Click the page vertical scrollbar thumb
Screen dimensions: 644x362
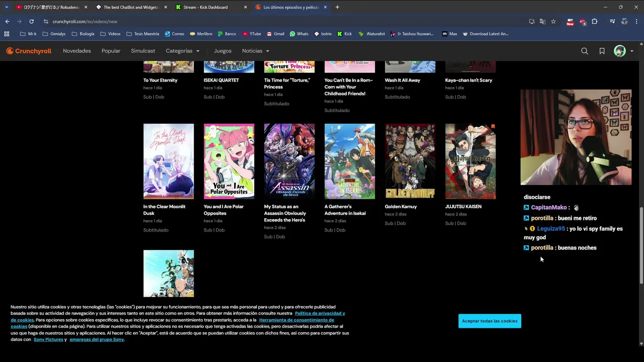pyautogui.click(x=641, y=245)
